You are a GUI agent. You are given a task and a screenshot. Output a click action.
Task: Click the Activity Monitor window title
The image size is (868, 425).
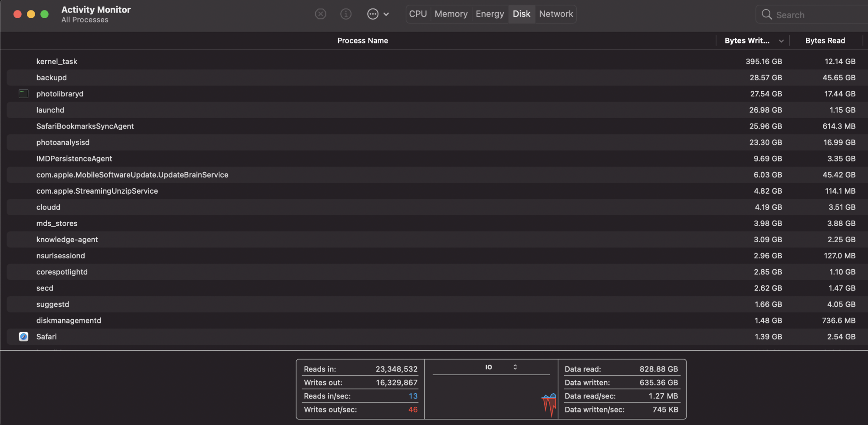[x=96, y=10]
